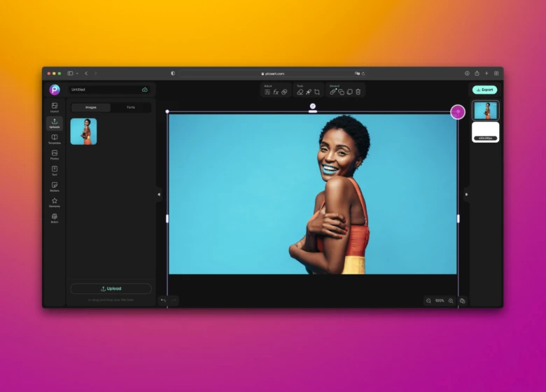Switch to the Fonts tab

click(132, 107)
